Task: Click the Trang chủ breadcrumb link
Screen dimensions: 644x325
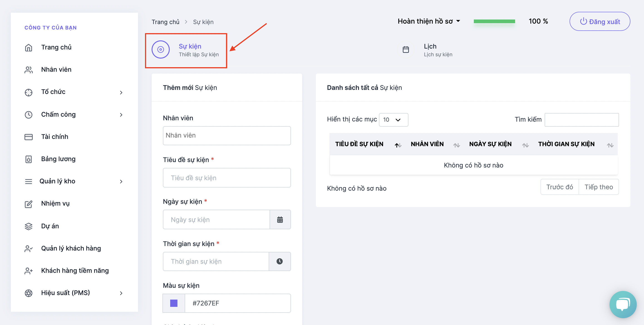Action: click(x=165, y=22)
